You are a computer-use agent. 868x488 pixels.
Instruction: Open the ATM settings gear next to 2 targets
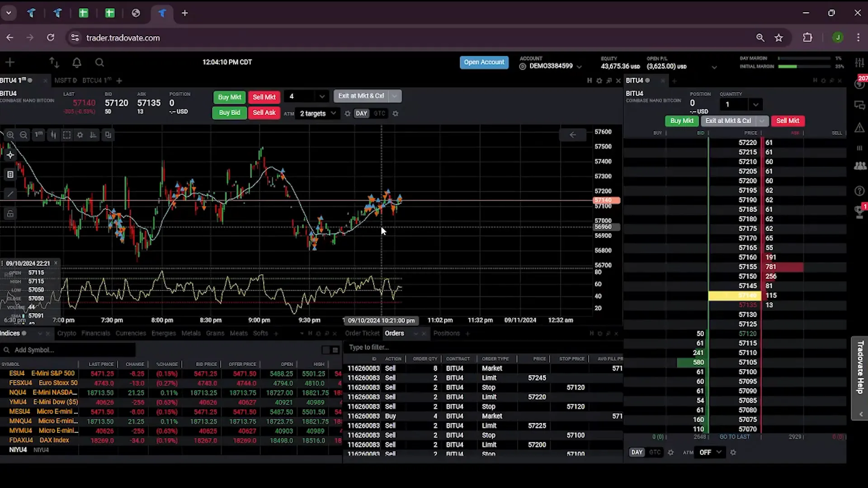(x=347, y=113)
